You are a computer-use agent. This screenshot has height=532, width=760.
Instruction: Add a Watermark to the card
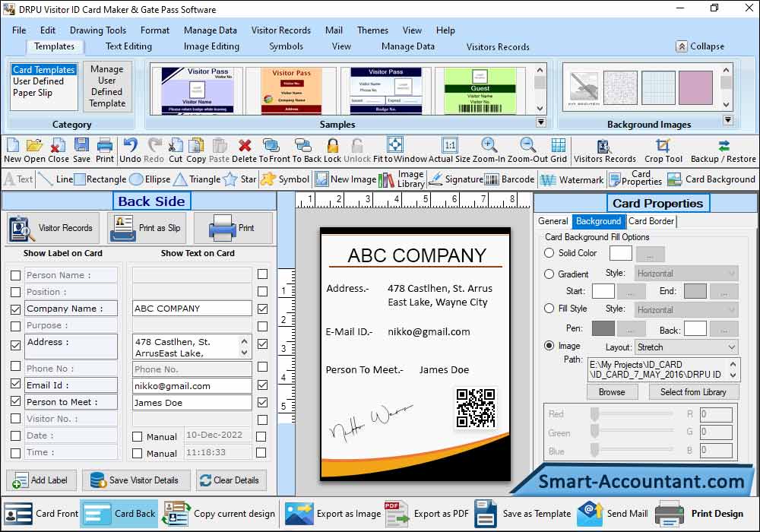(572, 179)
